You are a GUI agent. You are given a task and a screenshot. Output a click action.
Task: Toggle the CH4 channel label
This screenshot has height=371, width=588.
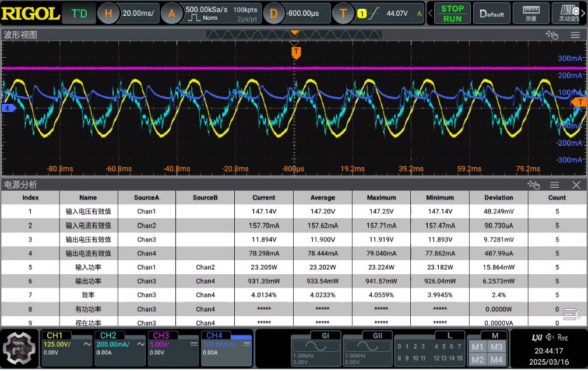click(214, 335)
